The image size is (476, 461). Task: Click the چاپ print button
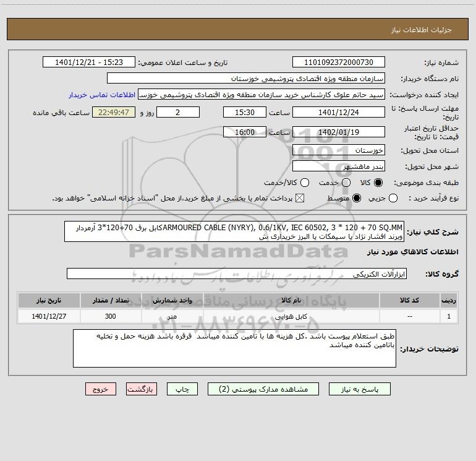(x=182, y=389)
